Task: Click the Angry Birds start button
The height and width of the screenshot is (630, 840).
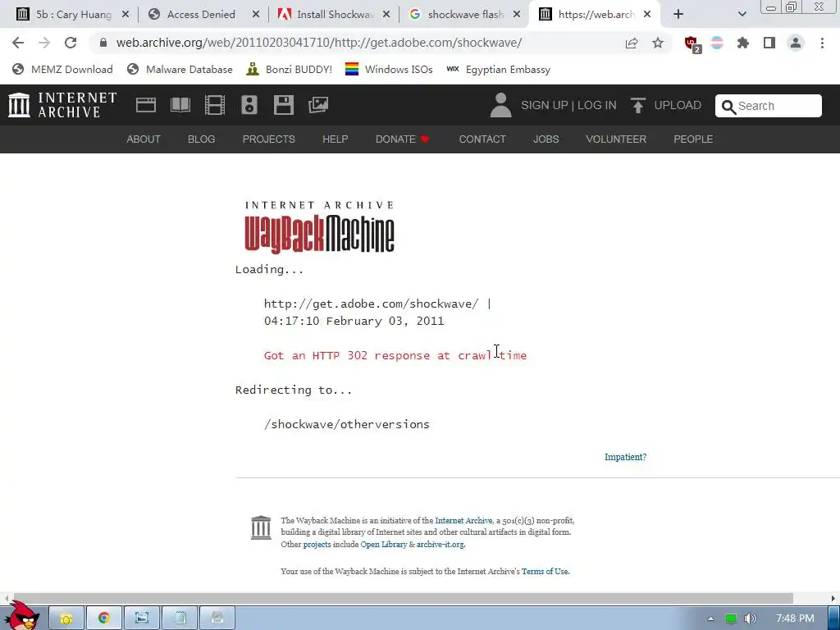Action: click(x=22, y=616)
